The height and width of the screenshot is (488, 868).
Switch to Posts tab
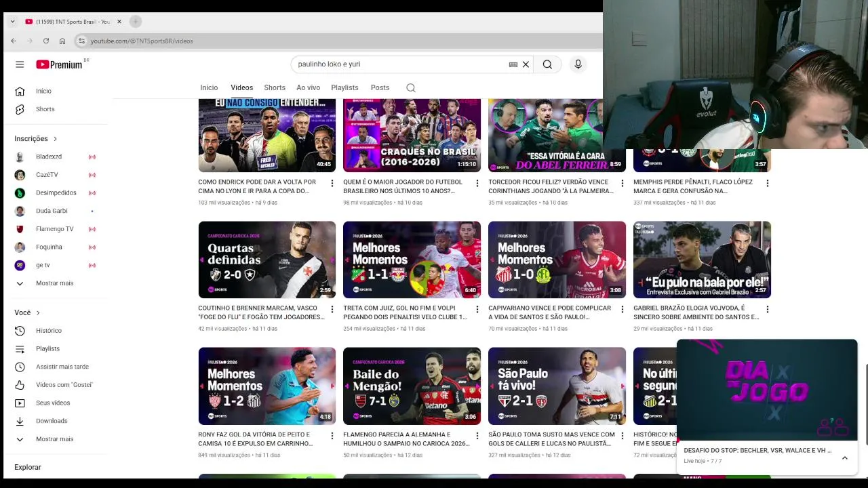point(380,87)
